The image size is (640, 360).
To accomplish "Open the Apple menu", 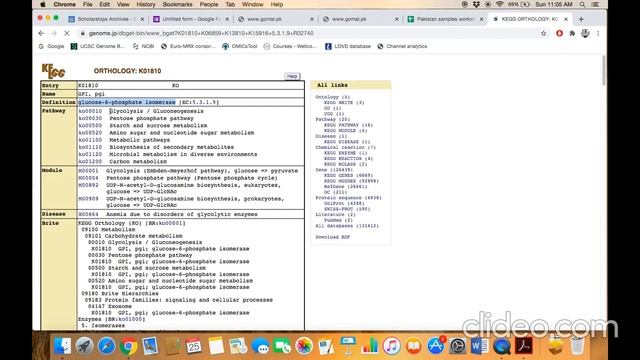I will pyautogui.click(x=43, y=4).
